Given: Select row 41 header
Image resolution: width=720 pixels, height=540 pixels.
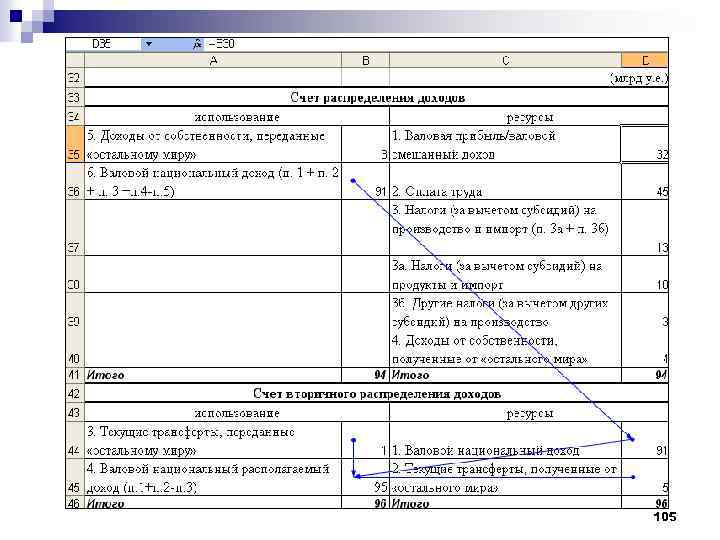Looking at the screenshot, I should (x=74, y=375).
